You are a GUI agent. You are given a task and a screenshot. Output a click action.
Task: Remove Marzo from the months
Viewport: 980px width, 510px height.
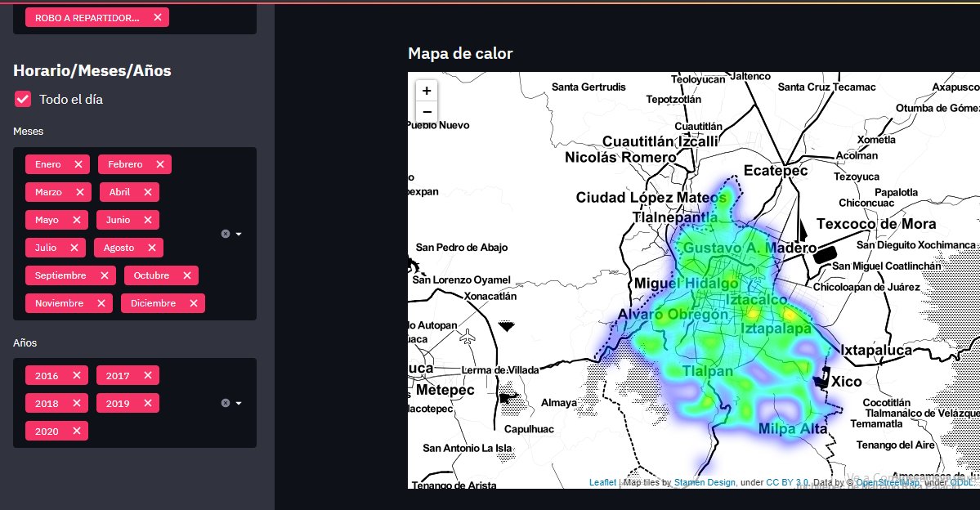[80, 192]
